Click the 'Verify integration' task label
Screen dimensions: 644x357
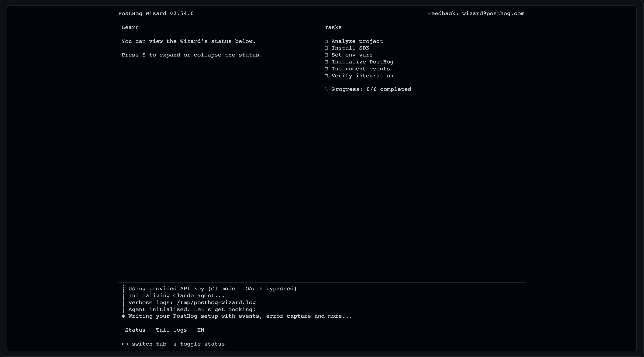point(363,76)
